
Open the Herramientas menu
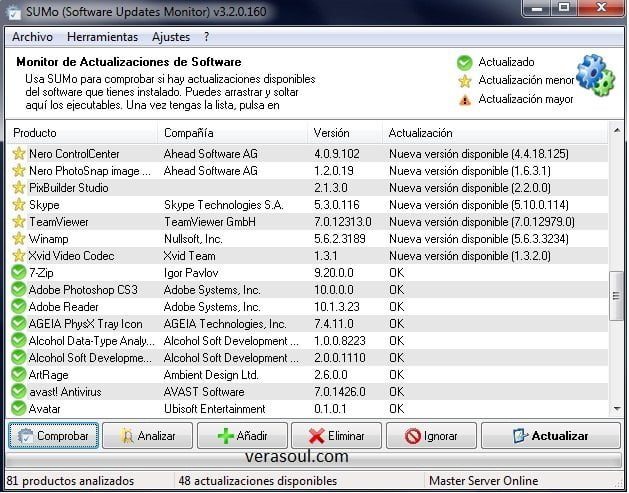coord(102,37)
